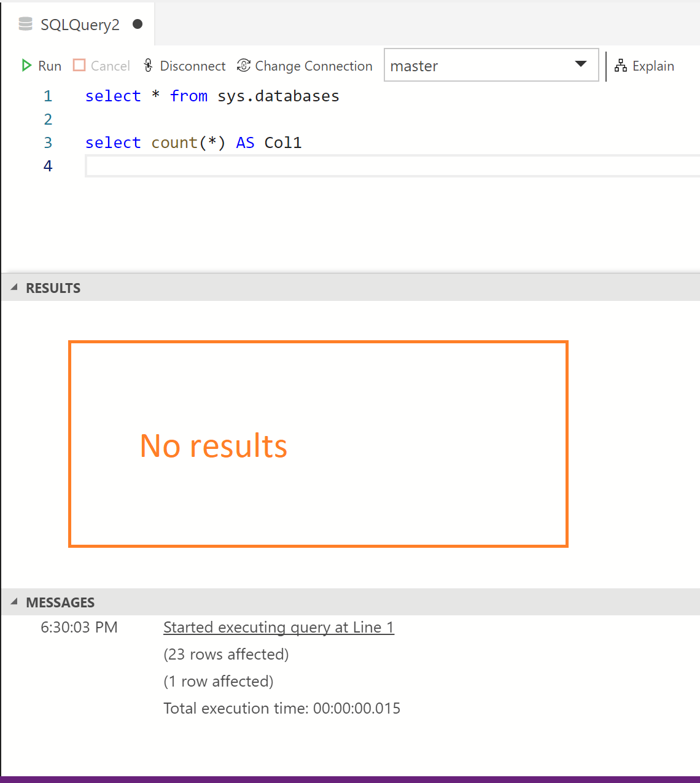Click the dropdown arrow icon beside master
Screen dimensions: 700x783
point(579,64)
